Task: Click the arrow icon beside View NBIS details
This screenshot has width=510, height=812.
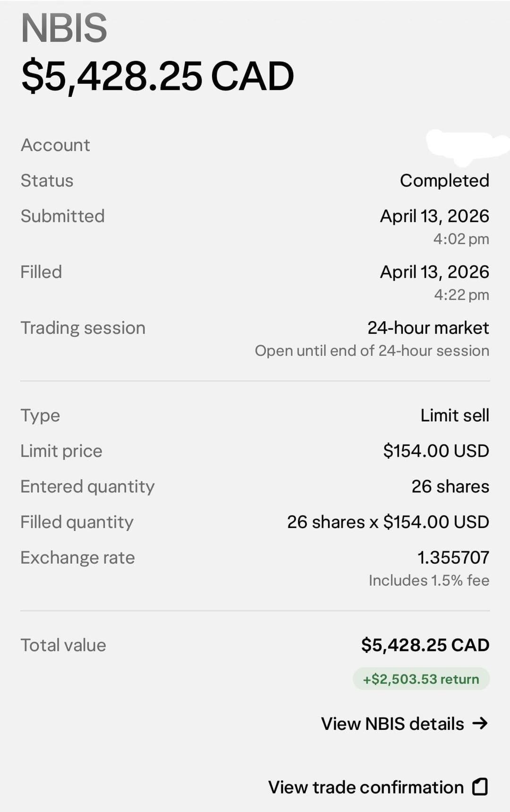Action: point(480,723)
